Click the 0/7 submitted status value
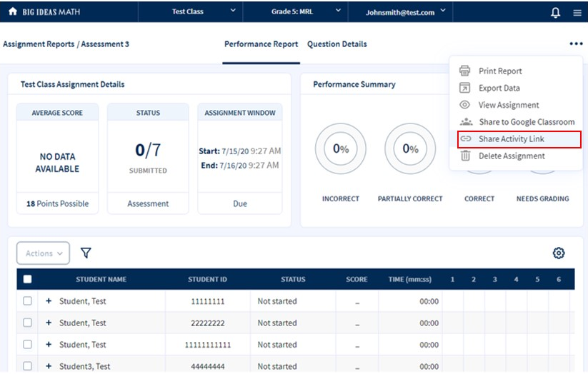The width and height of the screenshot is (588, 374). [148, 151]
